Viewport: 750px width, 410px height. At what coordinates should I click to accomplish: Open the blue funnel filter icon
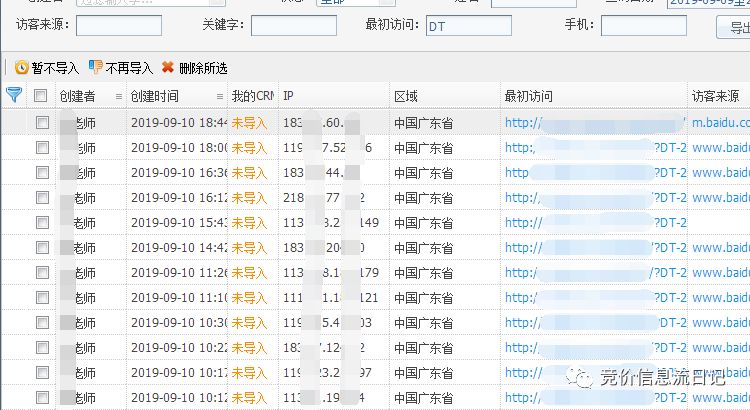[x=14, y=95]
